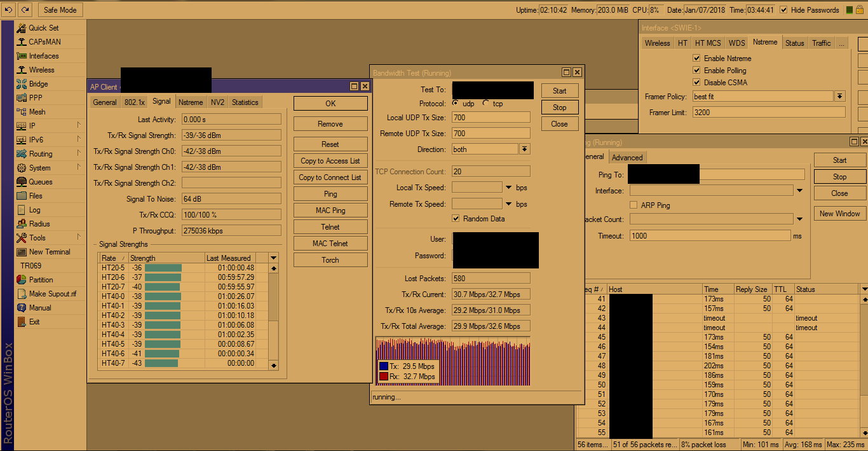The image size is (868, 451).
Task: Click the Copy to Access List button
Action: click(330, 161)
